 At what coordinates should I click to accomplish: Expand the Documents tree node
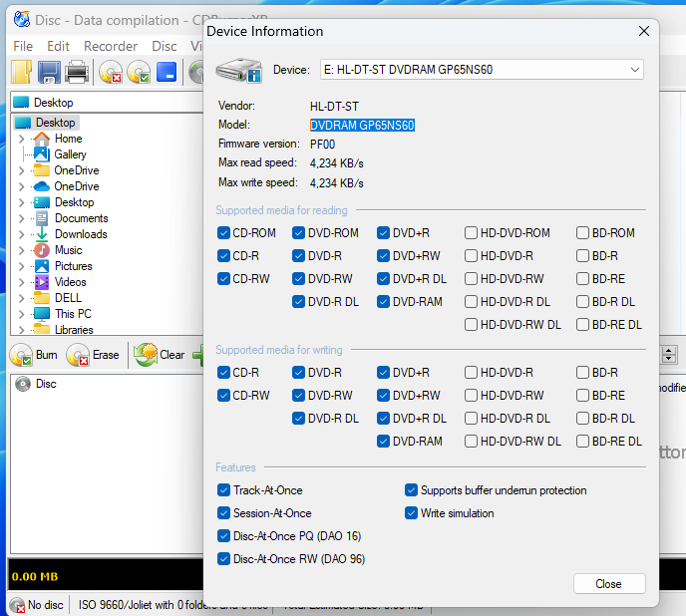pos(21,218)
